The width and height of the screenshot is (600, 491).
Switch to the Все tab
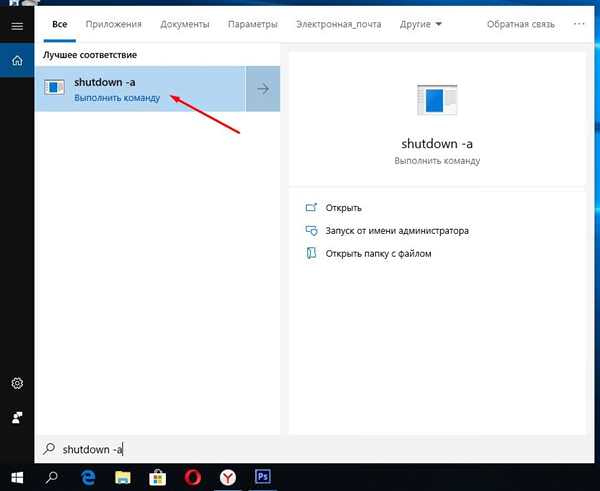click(60, 24)
